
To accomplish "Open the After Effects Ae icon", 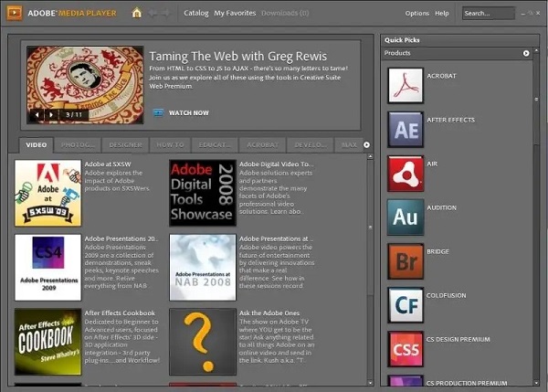I will (x=406, y=130).
